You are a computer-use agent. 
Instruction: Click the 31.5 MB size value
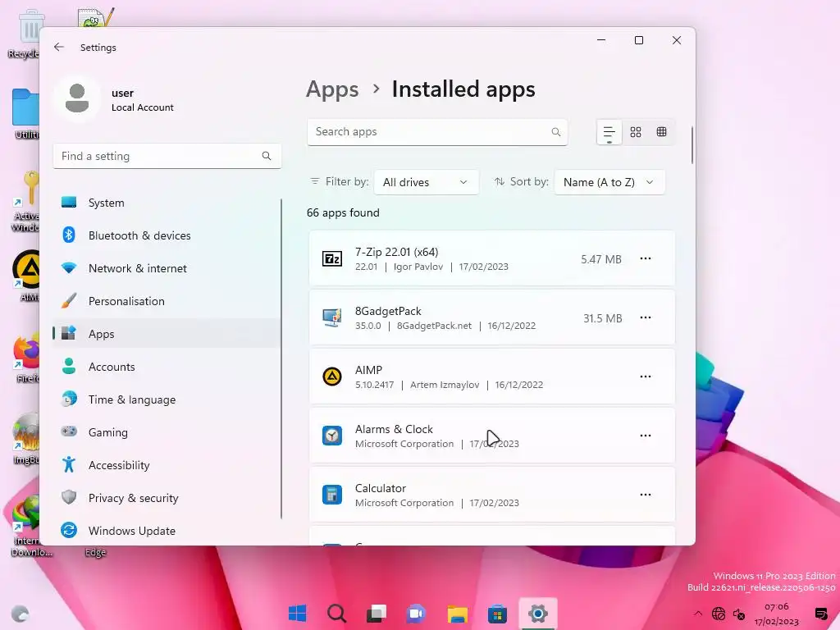603,318
